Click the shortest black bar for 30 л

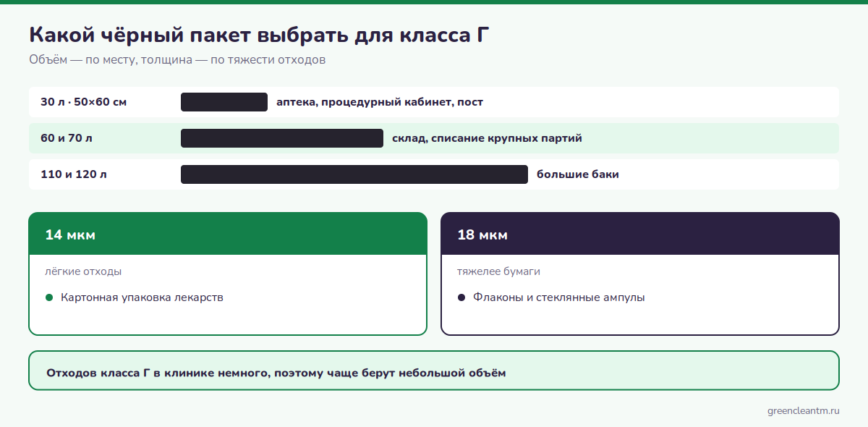pyautogui.click(x=224, y=102)
